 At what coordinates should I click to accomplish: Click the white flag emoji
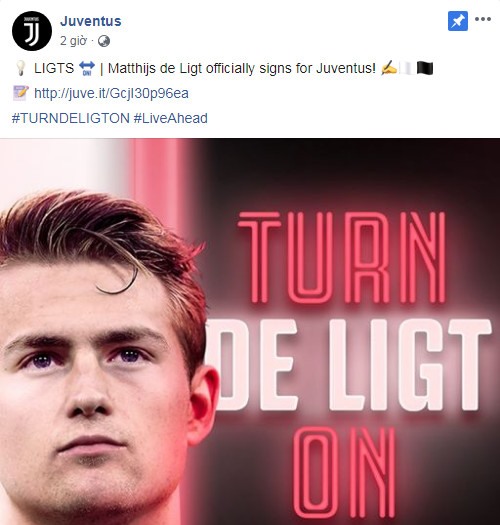pyautogui.click(x=407, y=68)
